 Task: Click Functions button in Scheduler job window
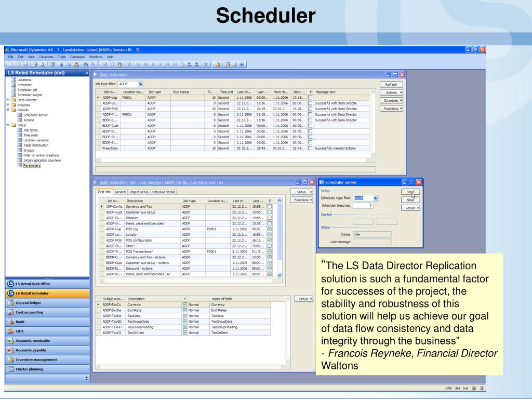point(301,200)
